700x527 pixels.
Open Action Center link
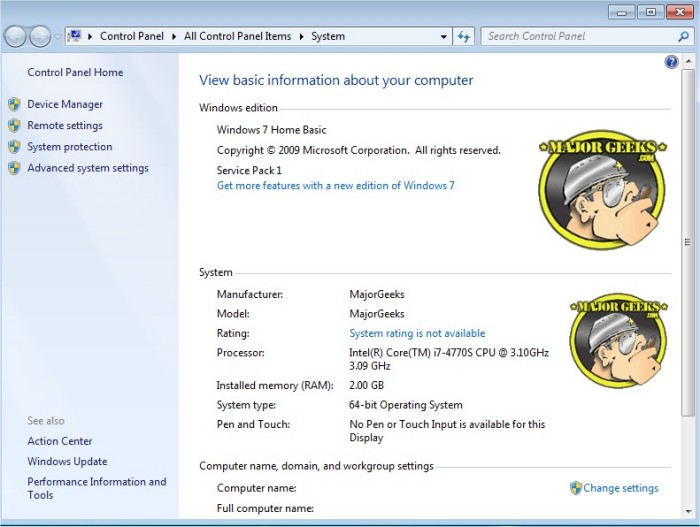tap(59, 441)
